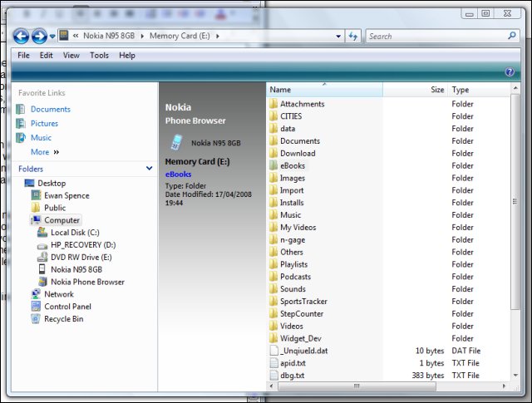Go back with the blue Back arrow
Image resolution: width=532 pixels, height=403 pixels.
pos(21,36)
